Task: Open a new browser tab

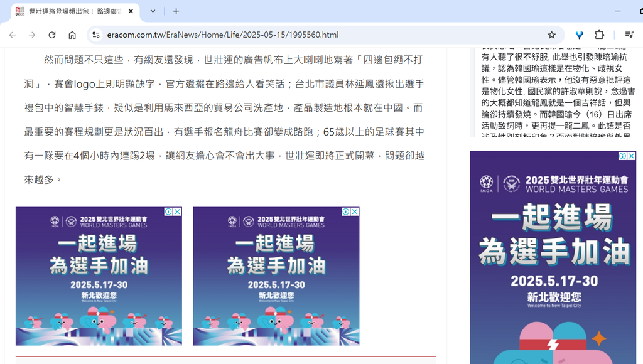Action: 176,11
